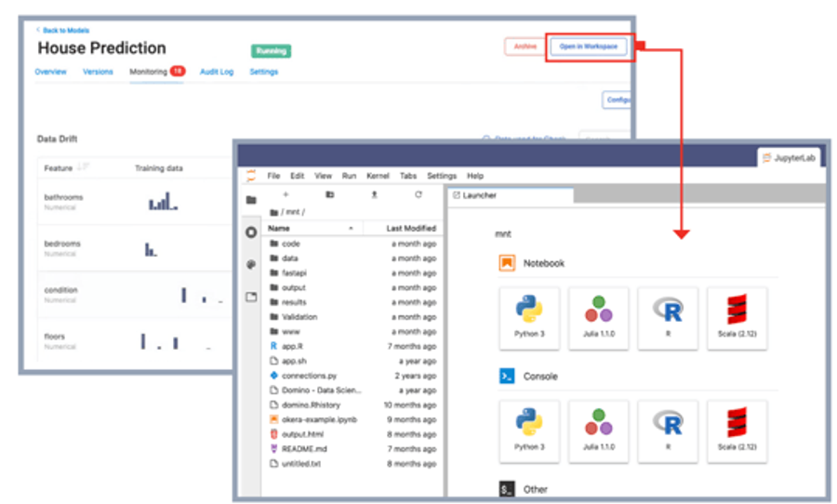The height and width of the screenshot is (504, 837).
Task: Open the View menu
Action: 323,176
